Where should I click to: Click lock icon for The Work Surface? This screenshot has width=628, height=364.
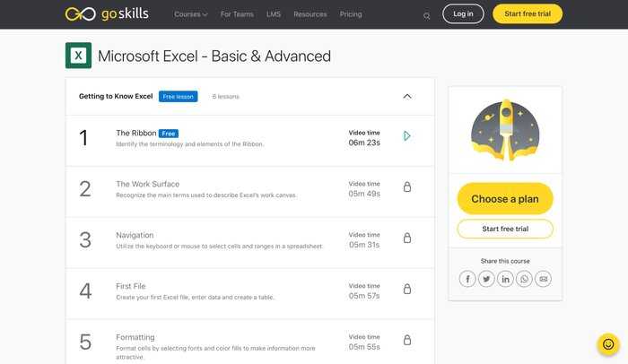click(407, 186)
